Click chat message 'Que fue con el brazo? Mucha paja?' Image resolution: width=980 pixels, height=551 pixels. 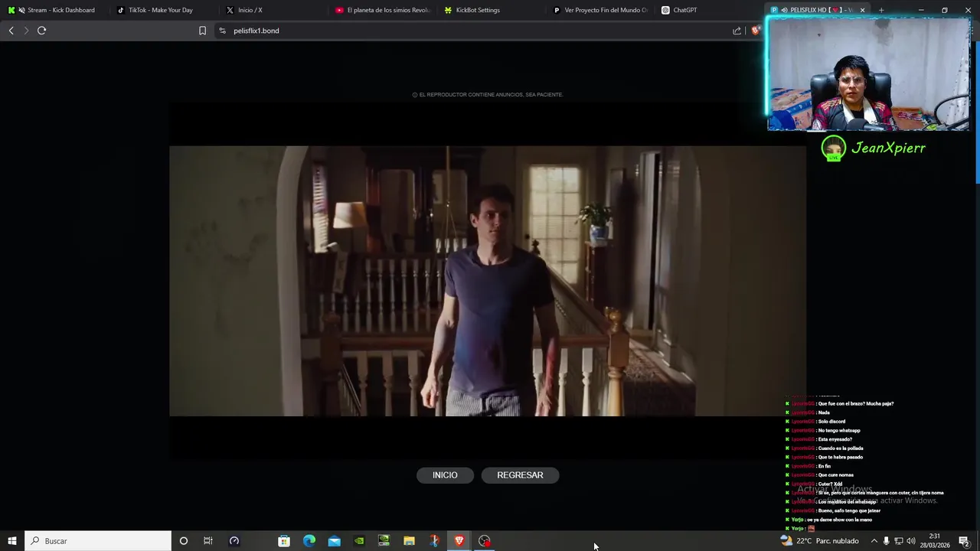[x=856, y=403]
